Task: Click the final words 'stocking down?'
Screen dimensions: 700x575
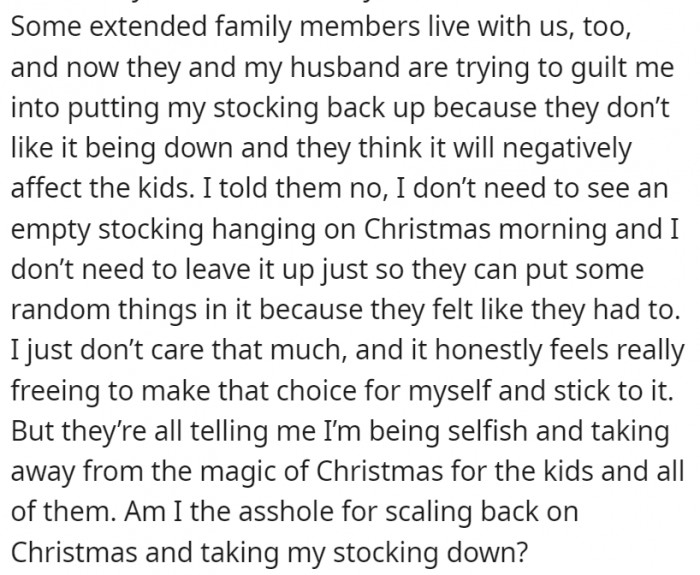Action: 431,552
